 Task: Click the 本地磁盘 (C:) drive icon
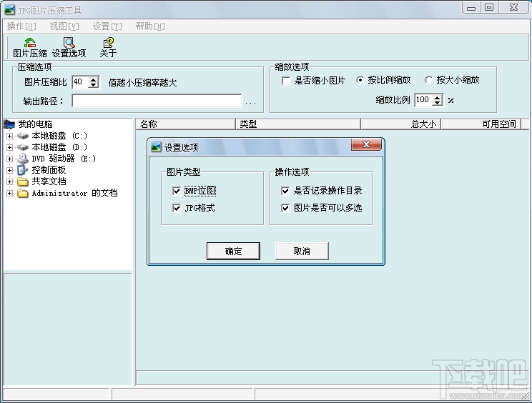23,136
